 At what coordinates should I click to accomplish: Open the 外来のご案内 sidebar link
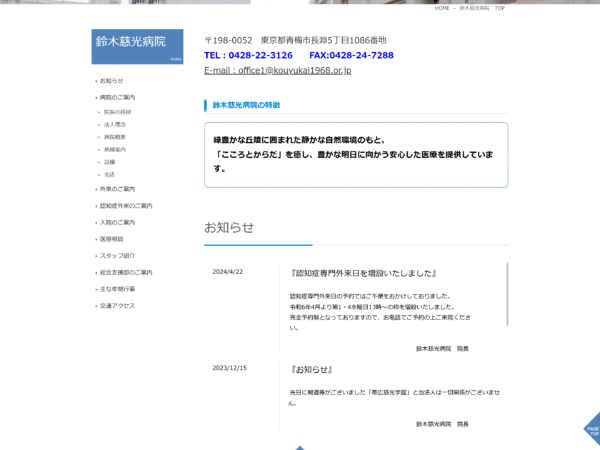(x=117, y=189)
